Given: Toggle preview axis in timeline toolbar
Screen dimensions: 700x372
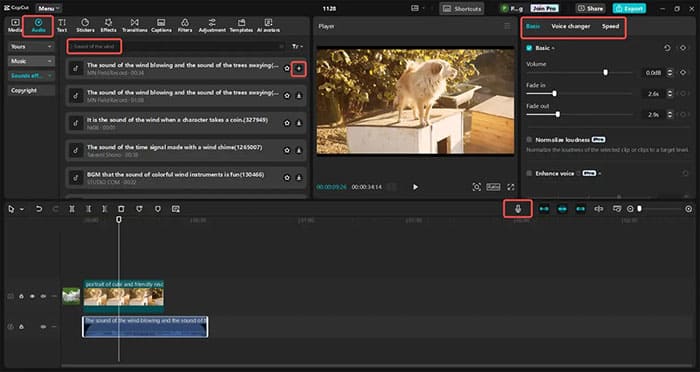Looking at the screenshot, I should (x=599, y=209).
